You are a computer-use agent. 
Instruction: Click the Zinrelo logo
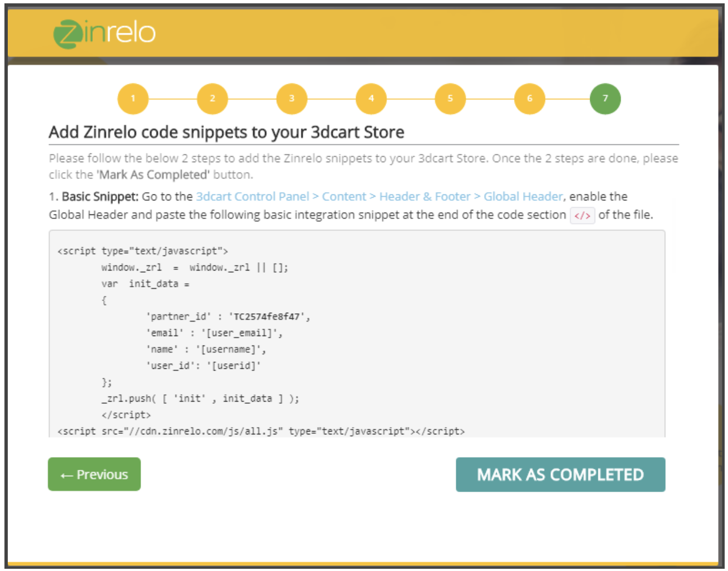coord(104,33)
